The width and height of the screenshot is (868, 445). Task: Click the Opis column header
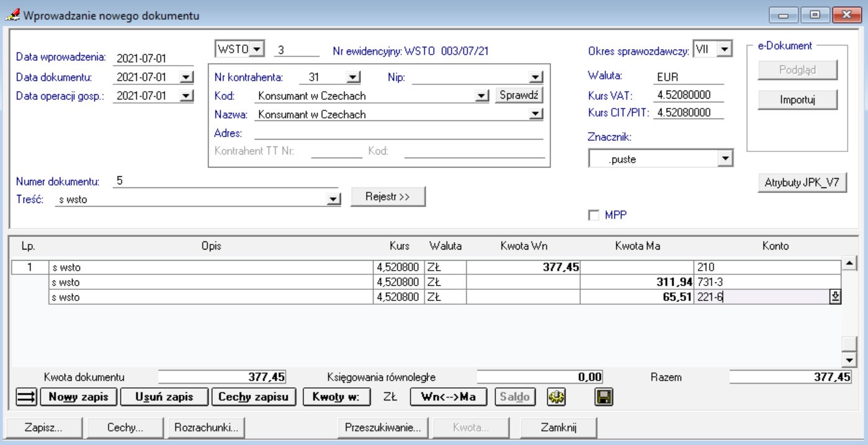(x=211, y=246)
